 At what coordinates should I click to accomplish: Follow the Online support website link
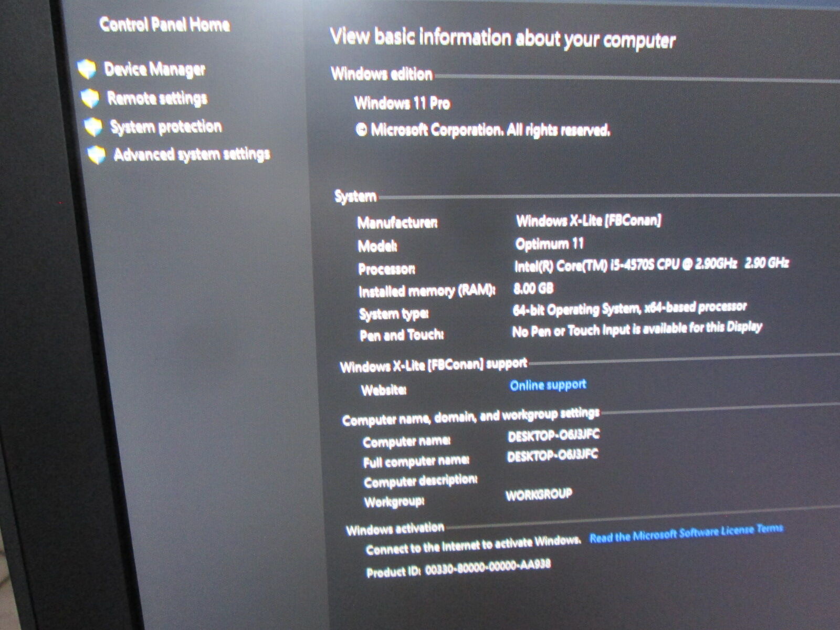point(548,385)
